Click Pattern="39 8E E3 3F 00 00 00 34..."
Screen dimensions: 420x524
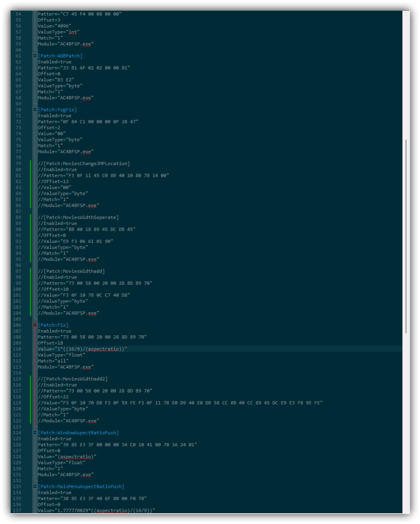click(117, 445)
